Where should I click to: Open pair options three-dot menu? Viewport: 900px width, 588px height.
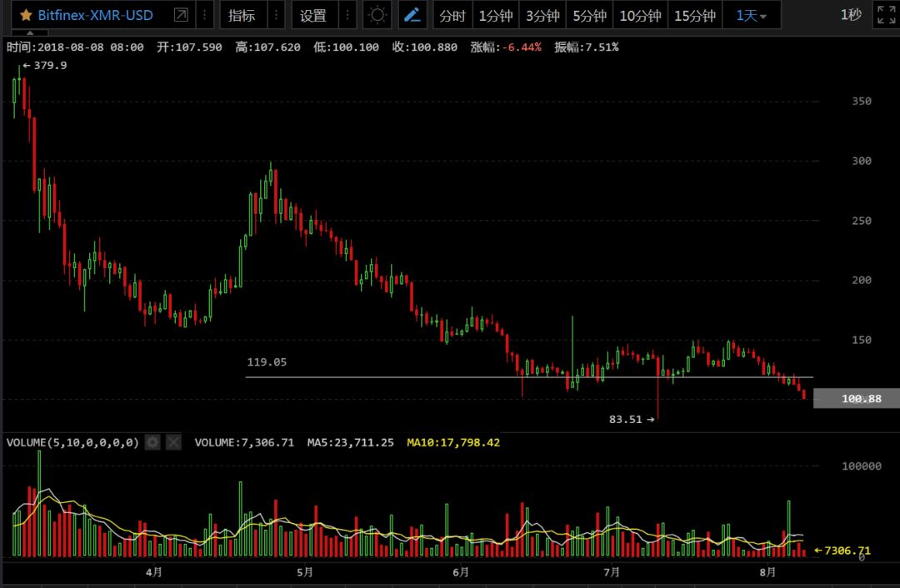[x=205, y=15]
